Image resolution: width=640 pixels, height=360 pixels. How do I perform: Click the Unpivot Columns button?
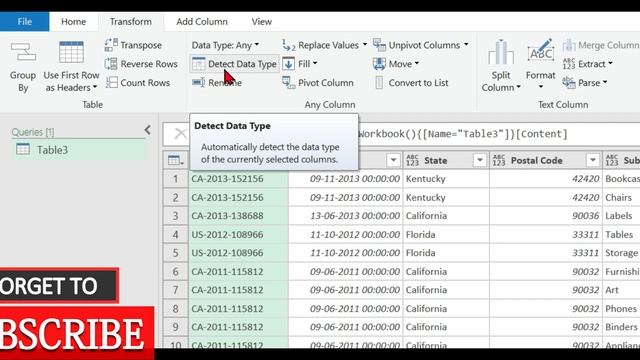tap(417, 45)
